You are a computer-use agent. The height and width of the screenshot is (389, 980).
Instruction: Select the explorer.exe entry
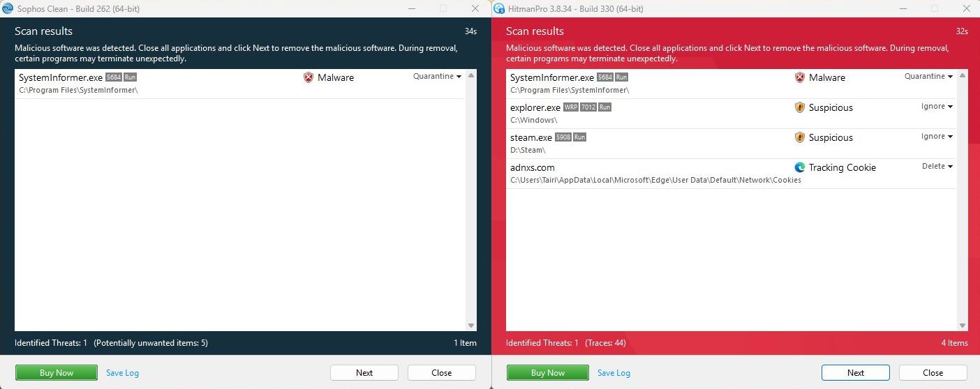click(732, 114)
